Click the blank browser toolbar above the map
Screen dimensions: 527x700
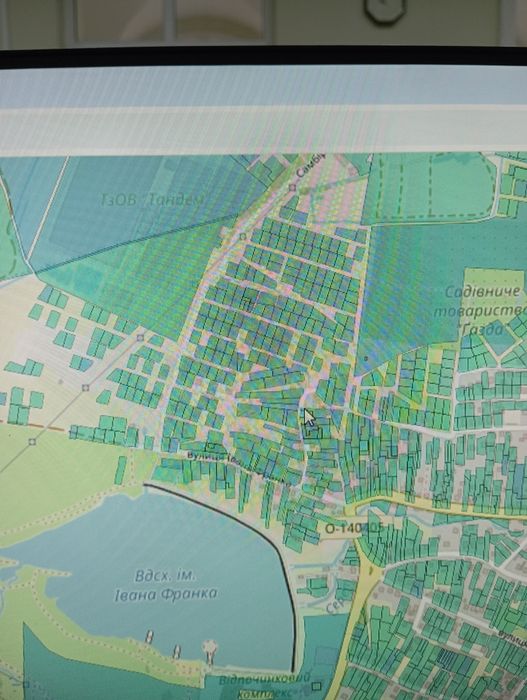click(264, 131)
